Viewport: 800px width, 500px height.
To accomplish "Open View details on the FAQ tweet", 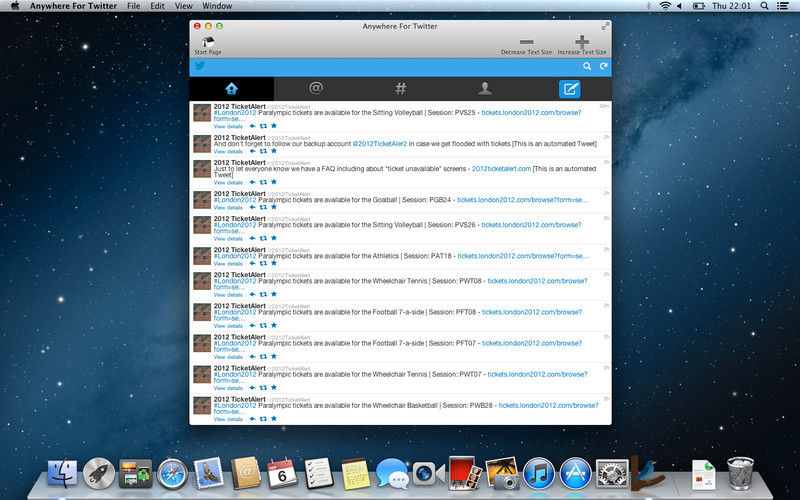I will (228, 183).
